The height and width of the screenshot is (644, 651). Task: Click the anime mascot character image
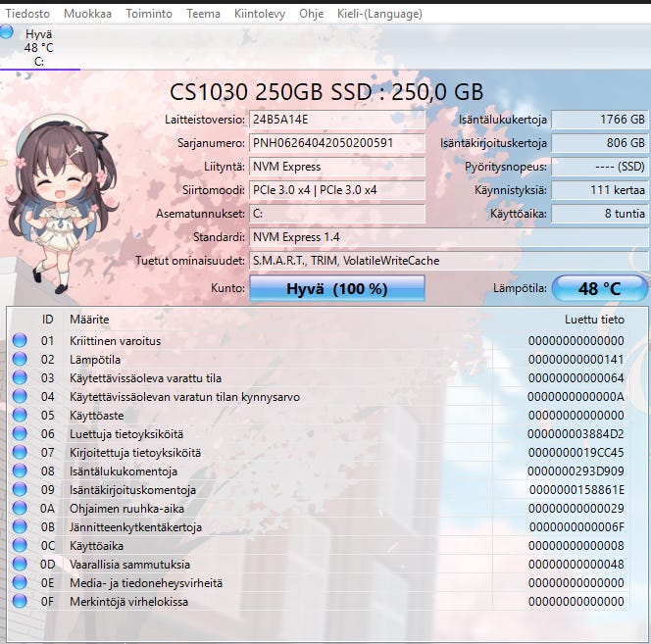tap(61, 204)
